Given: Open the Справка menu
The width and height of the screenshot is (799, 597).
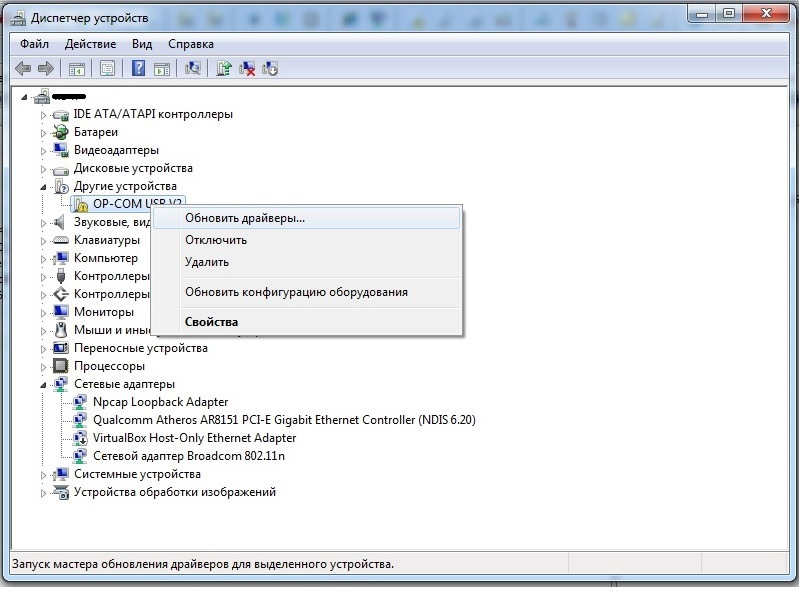Looking at the screenshot, I should pyautogui.click(x=191, y=44).
